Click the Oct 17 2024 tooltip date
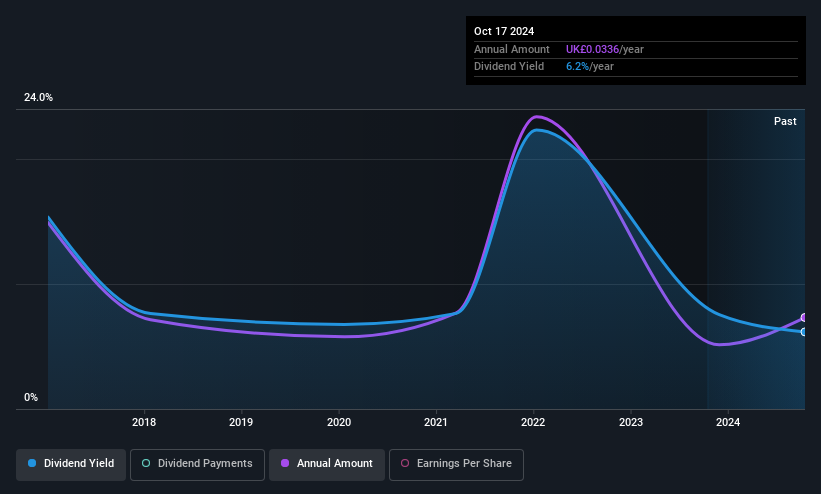Screen dimensions: 821x494 click(x=504, y=31)
